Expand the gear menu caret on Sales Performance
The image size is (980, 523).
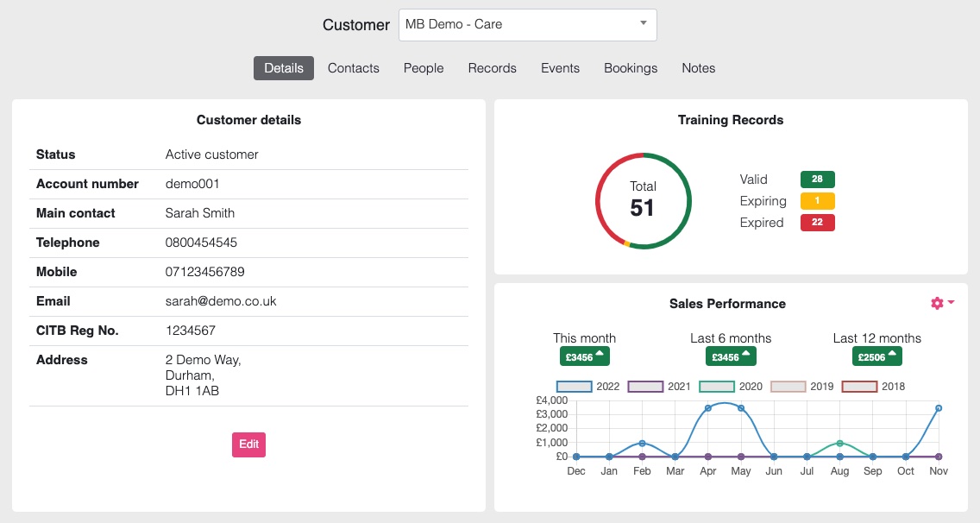[949, 303]
